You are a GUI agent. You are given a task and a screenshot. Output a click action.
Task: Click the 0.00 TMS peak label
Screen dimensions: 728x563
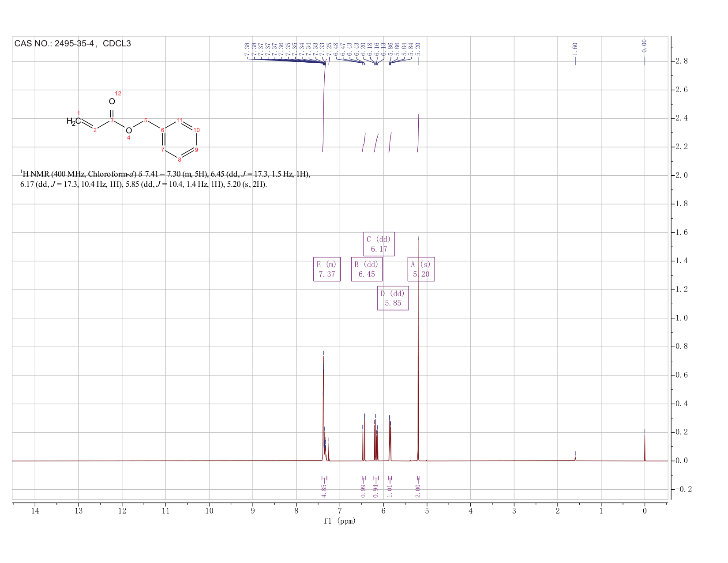click(645, 46)
